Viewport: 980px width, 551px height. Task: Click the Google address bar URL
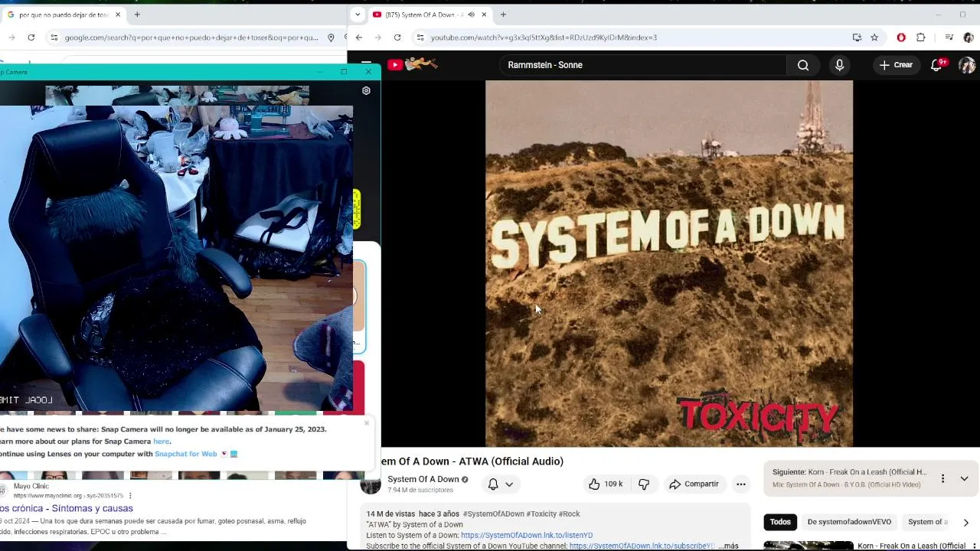click(x=191, y=37)
